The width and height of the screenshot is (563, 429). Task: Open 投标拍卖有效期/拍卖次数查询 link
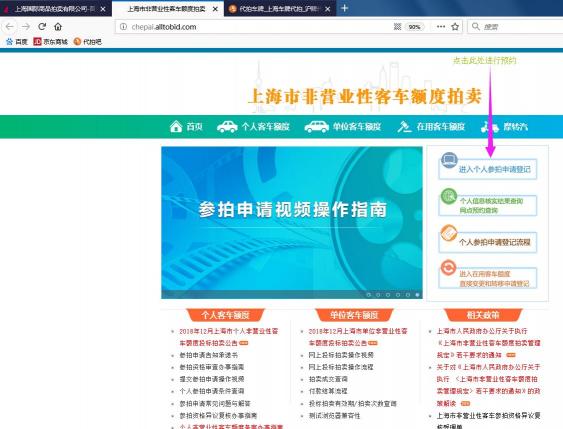click(353, 404)
